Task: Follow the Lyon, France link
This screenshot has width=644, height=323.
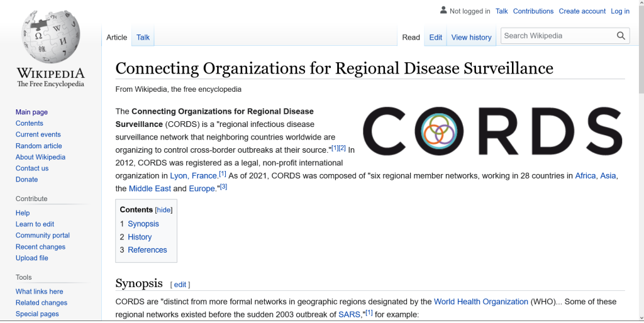Action: [x=193, y=176]
